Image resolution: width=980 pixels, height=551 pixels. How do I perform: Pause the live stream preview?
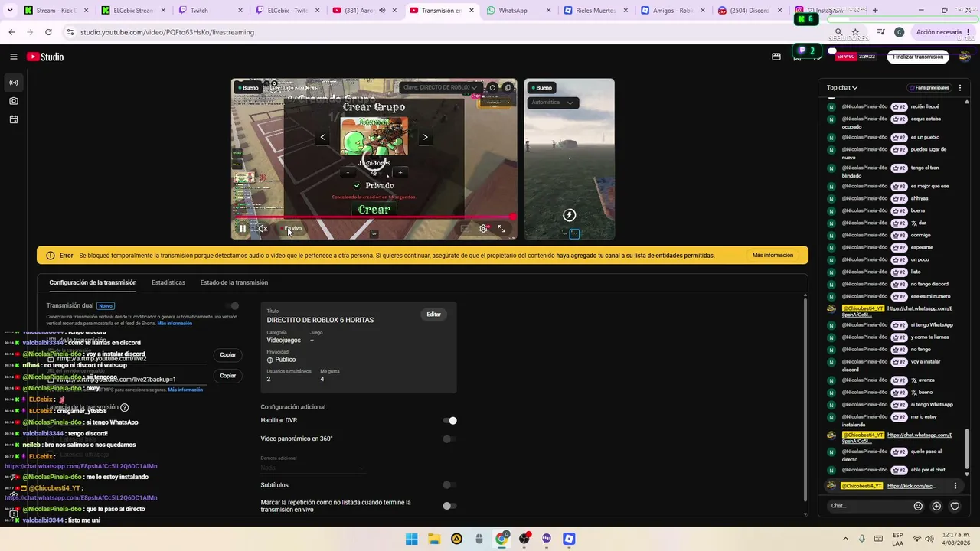tap(243, 228)
